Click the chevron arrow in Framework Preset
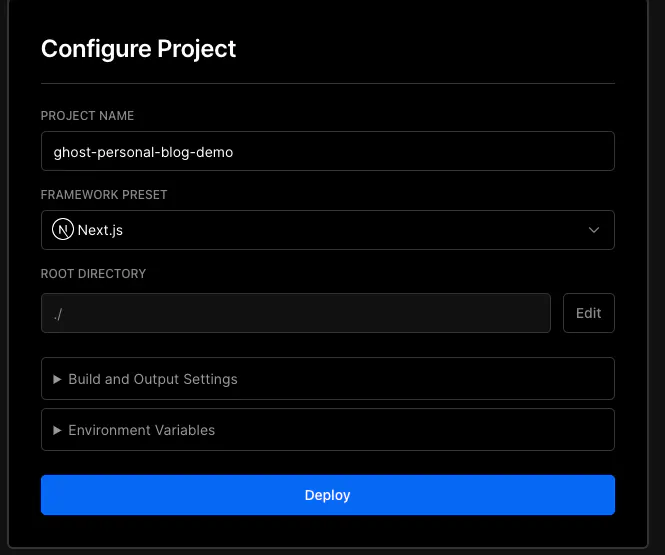This screenshot has width=665, height=555. (x=594, y=230)
